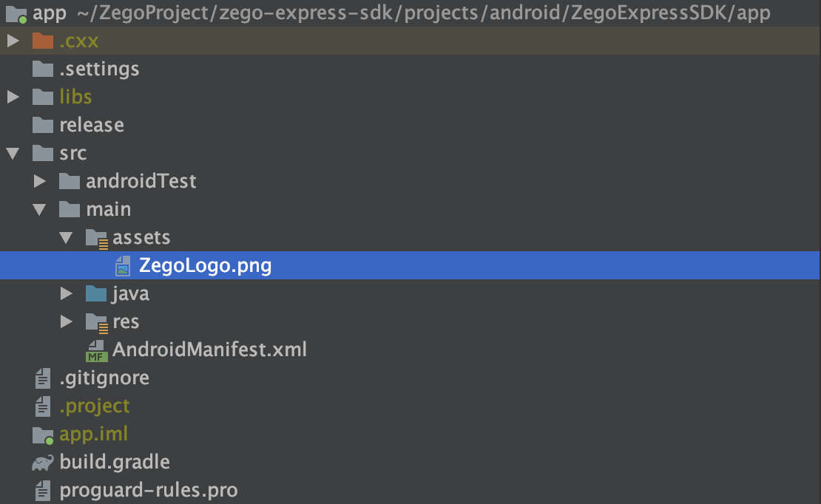Select the .settings folder
This screenshot has width=821, height=504.
coord(97,69)
